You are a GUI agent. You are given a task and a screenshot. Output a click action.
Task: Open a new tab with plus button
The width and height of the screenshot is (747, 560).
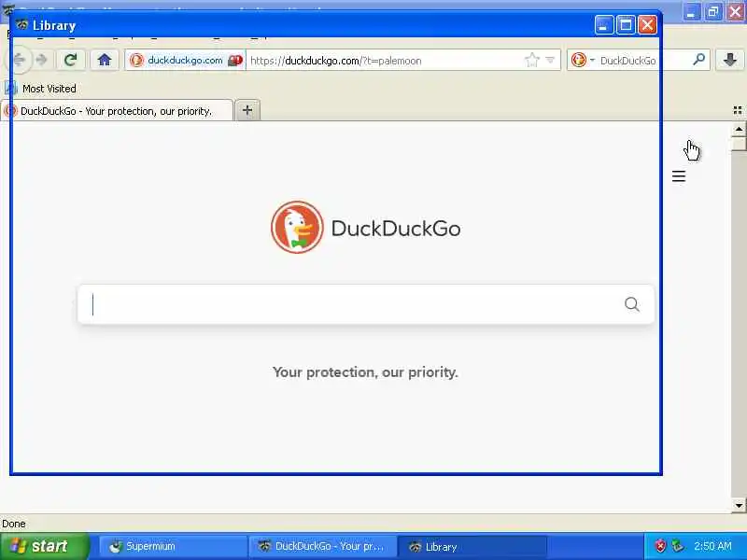pyautogui.click(x=247, y=110)
